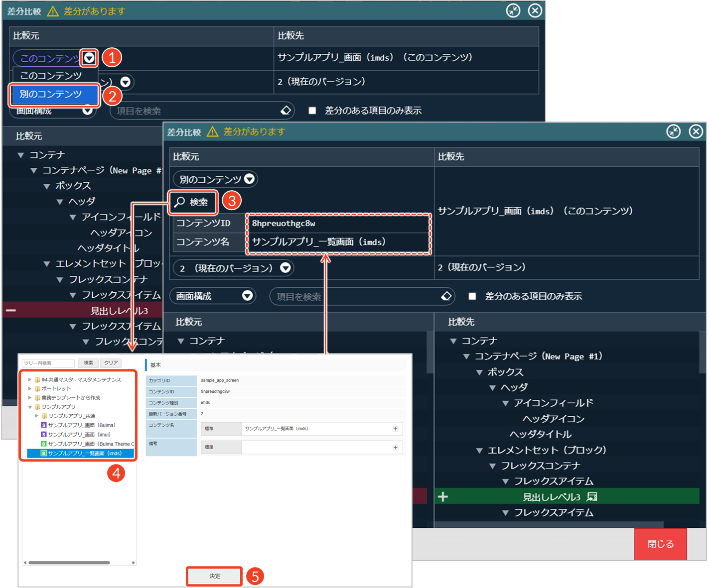The image size is (710, 588).
Task: Click the ツリー内検索 input field
Action: (x=48, y=363)
